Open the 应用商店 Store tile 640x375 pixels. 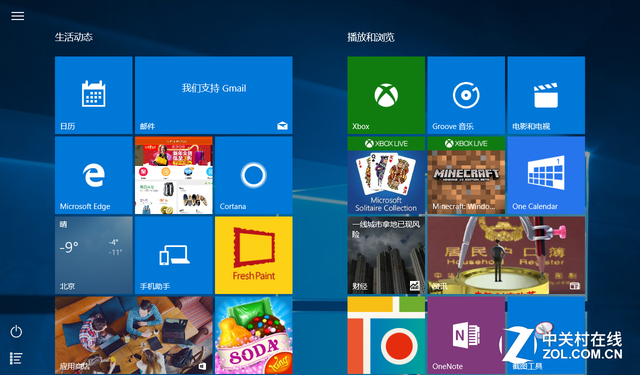pyautogui.click(x=134, y=335)
